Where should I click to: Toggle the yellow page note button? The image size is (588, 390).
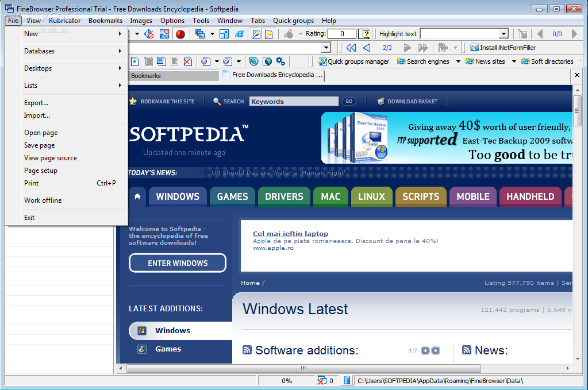269,34
